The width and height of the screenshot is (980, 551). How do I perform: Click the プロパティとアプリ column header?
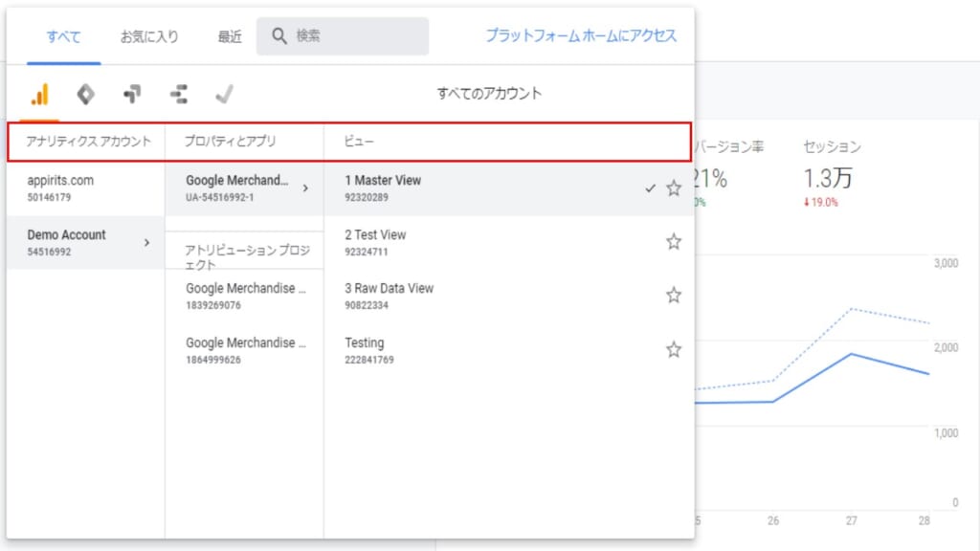point(230,142)
